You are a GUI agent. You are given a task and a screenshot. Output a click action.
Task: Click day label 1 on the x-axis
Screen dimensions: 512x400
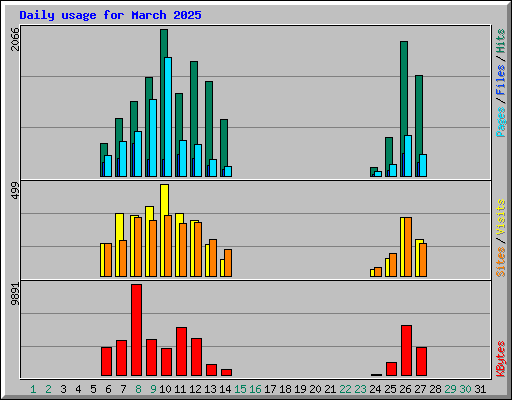coord(33,389)
